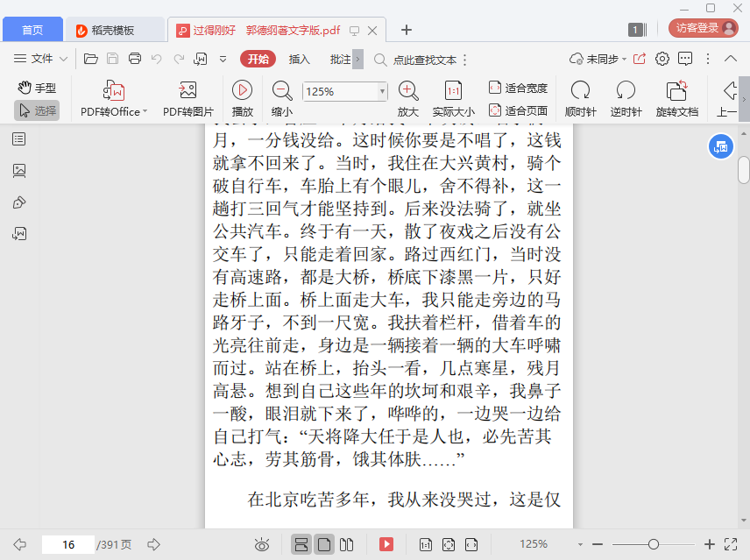Click status bar fit width icon
This screenshot has height=560, width=750.
(471, 544)
